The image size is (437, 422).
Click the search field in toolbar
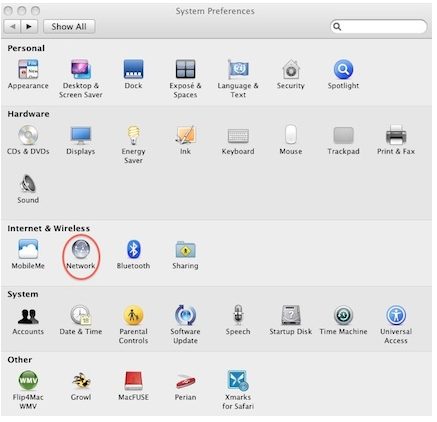[x=379, y=26]
